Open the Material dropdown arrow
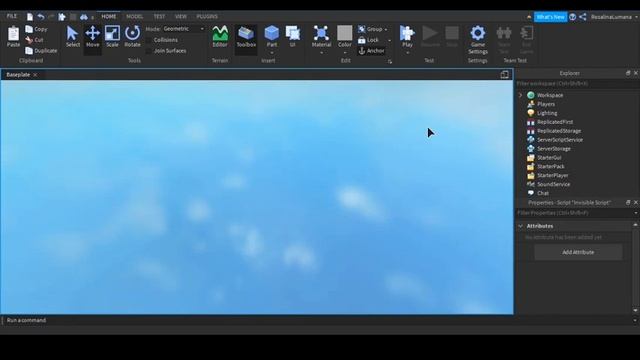The height and width of the screenshot is (360, 640). click(321, 53)
